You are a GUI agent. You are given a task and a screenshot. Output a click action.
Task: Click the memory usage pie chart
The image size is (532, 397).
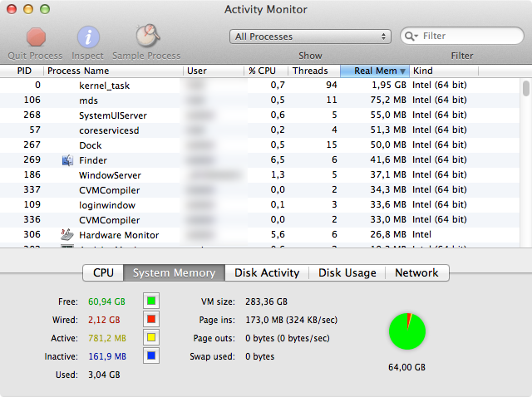point(407,331)
